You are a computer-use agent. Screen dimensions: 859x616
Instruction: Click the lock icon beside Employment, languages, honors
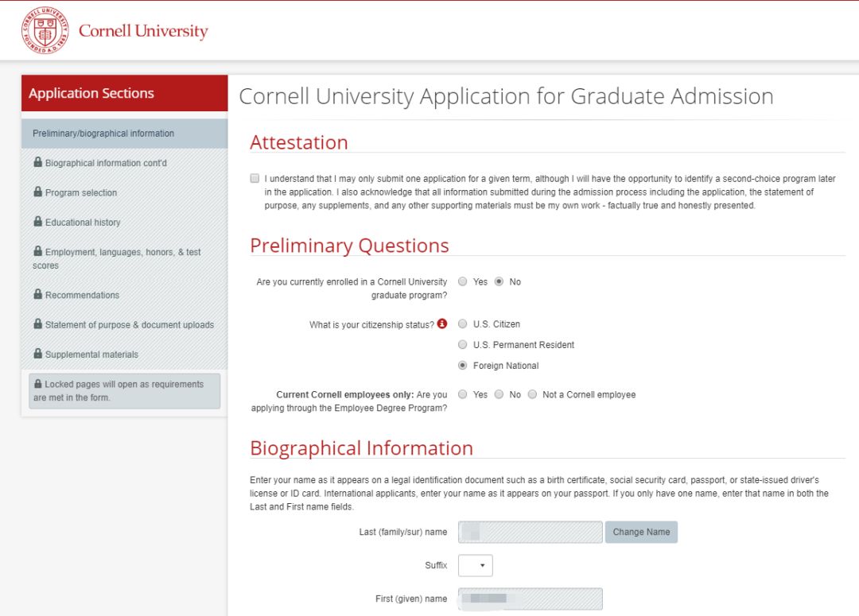tap(38, 251)
